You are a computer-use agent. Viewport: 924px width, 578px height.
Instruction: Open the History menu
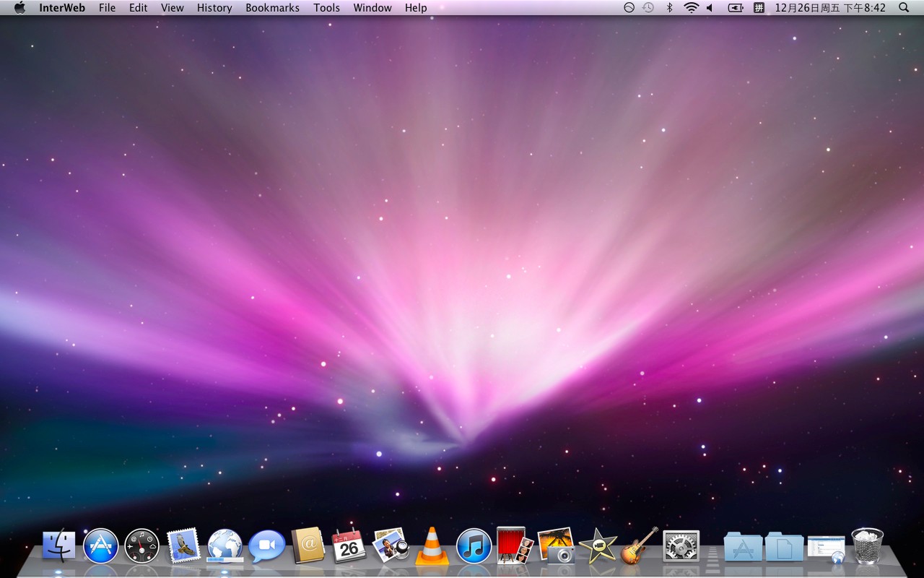(214, 8)
